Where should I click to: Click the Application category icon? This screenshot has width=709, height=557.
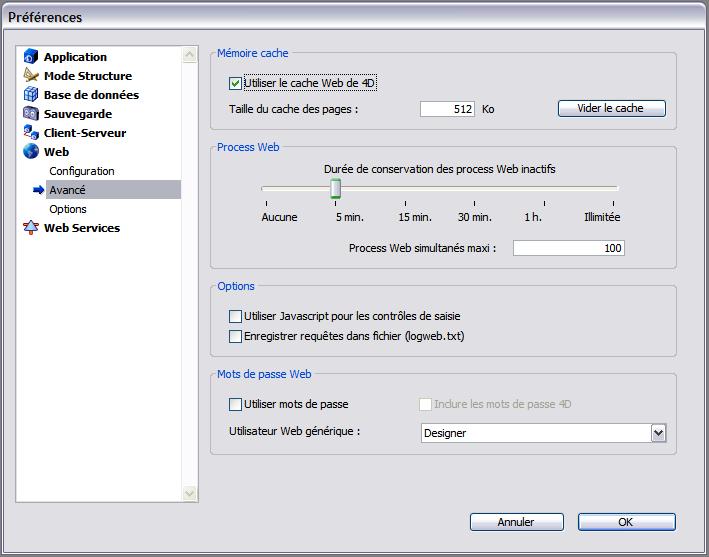30,57
